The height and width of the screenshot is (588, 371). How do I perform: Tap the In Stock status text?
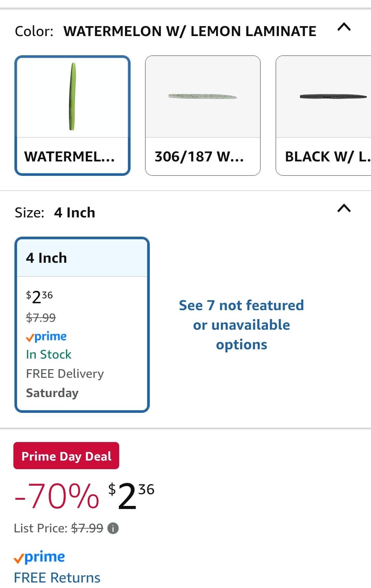point(49,354)
